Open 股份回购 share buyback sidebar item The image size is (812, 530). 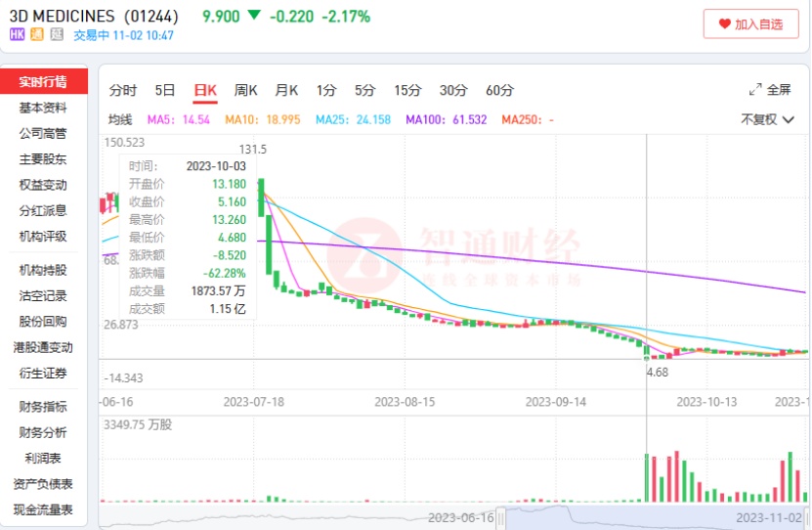[x=44, y=321]
